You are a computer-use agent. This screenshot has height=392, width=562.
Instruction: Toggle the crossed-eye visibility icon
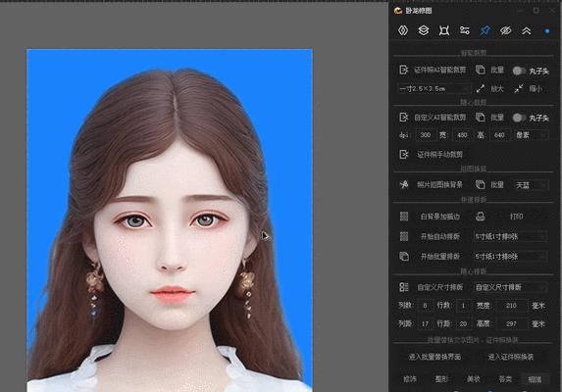click(x=505, y=30)
